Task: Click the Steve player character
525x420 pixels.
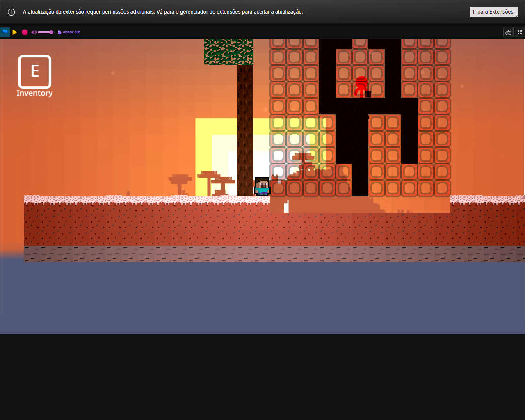Action: (x=262, y=187)
